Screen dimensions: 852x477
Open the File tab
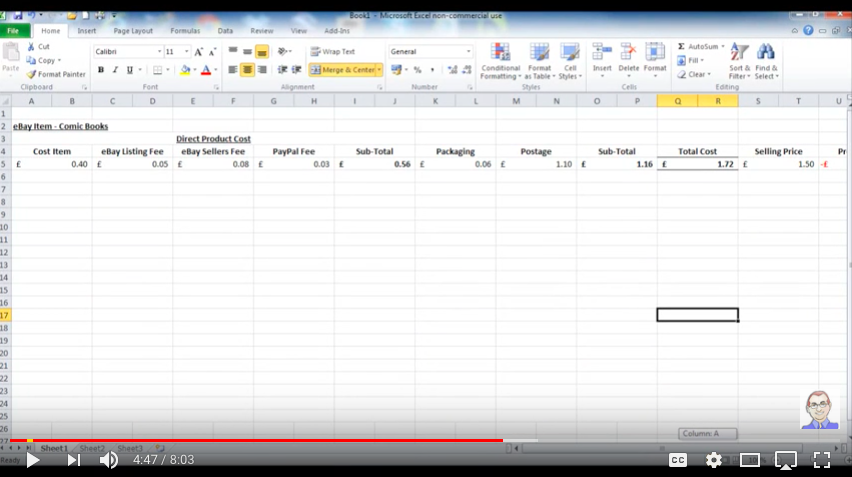coord(14,31)
